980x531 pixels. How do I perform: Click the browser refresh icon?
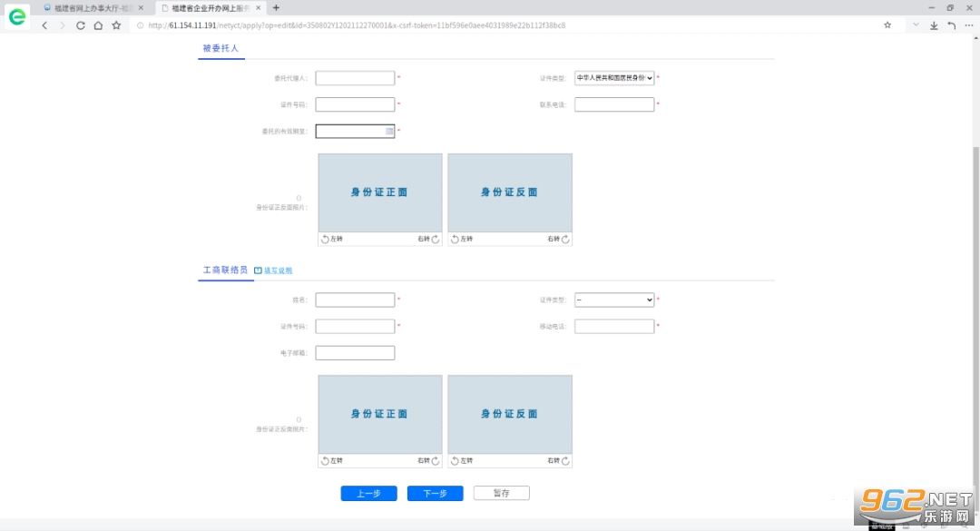(x=80, y=25)
